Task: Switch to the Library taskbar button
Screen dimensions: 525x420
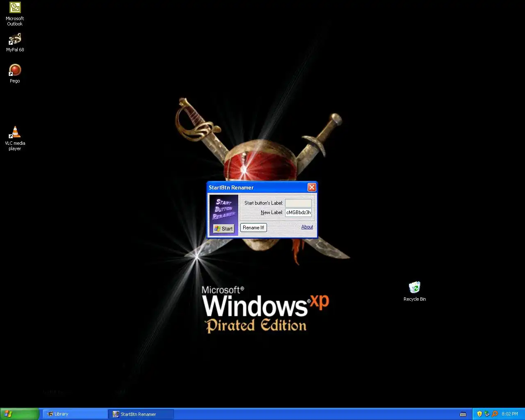Action: (x=75, y=414)
